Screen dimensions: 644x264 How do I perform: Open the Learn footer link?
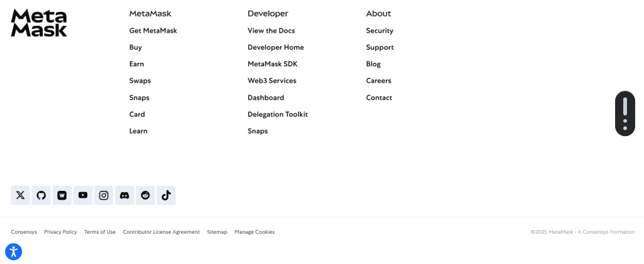point(138,131)
